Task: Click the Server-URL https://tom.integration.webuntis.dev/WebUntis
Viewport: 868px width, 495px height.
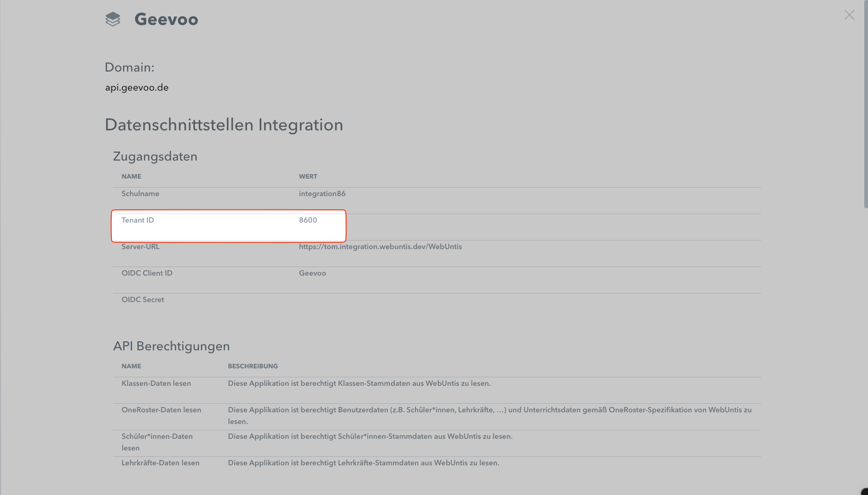Action: [x=380, y=246]
